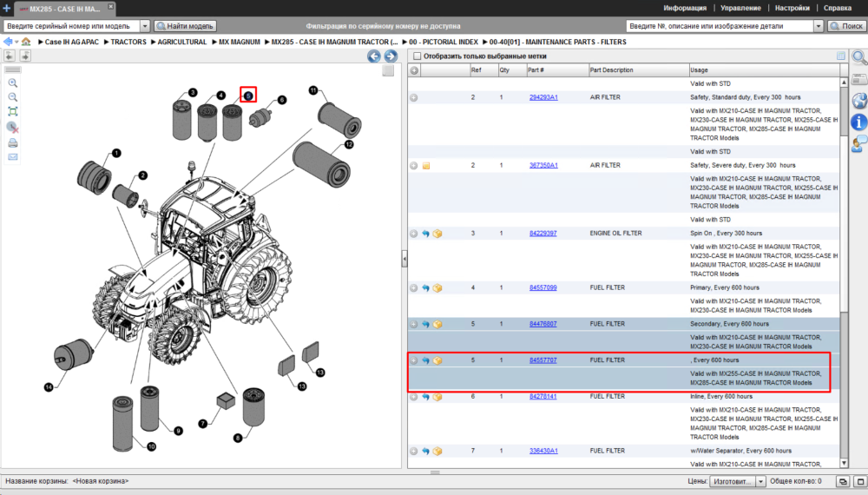This screenshot has height=495, width=868.
Task: Click the part description search input field
Action: coord(720,26)
